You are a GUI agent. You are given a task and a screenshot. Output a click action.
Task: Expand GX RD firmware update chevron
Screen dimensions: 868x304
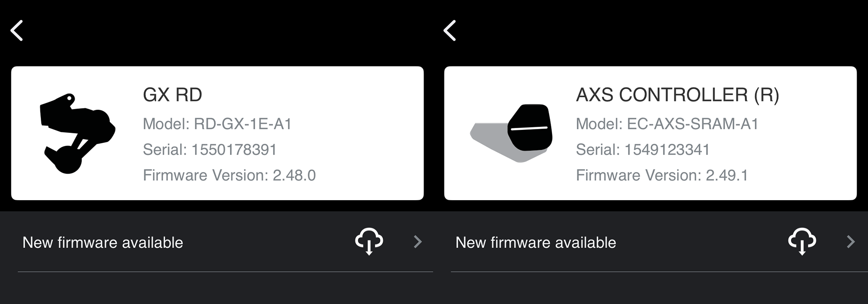[418, 242]
